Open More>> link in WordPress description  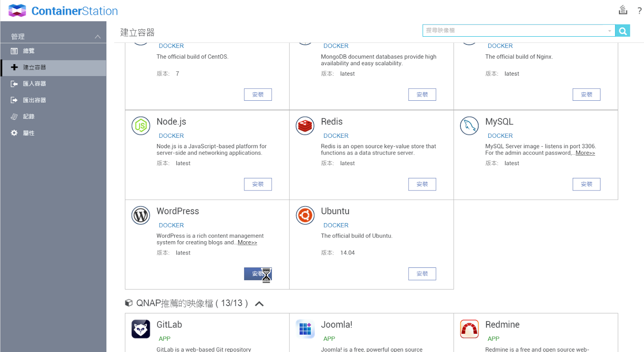pos(247,242)
